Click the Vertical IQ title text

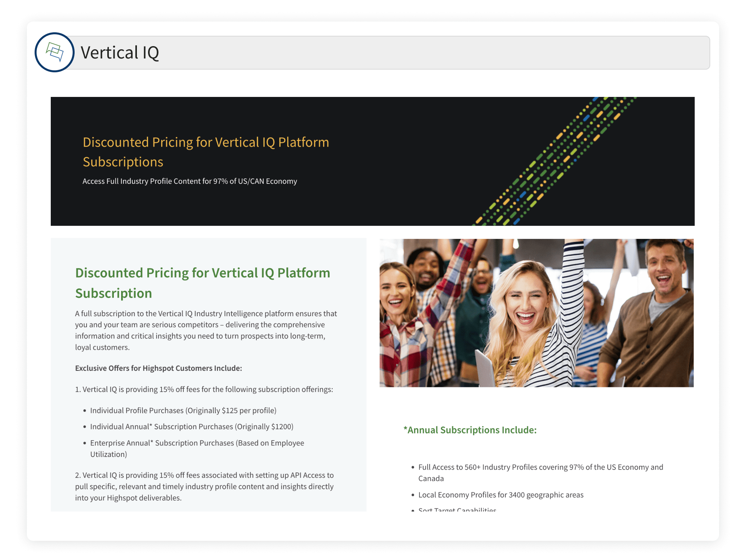(120, 53)
